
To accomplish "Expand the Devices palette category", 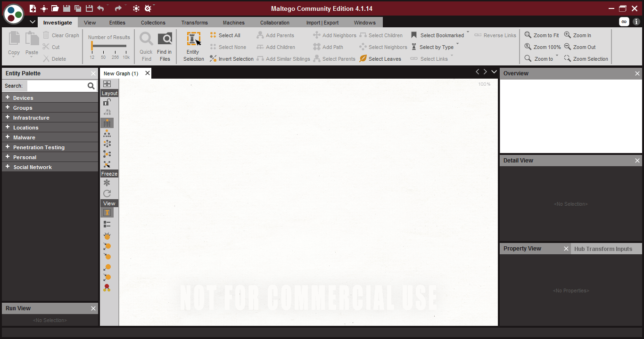I will click(8, 97).
